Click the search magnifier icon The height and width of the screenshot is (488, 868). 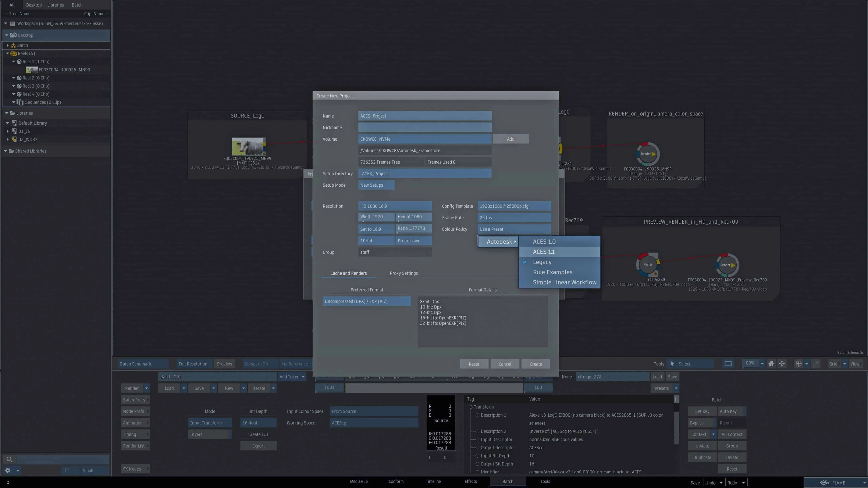[x=10, y=459]
